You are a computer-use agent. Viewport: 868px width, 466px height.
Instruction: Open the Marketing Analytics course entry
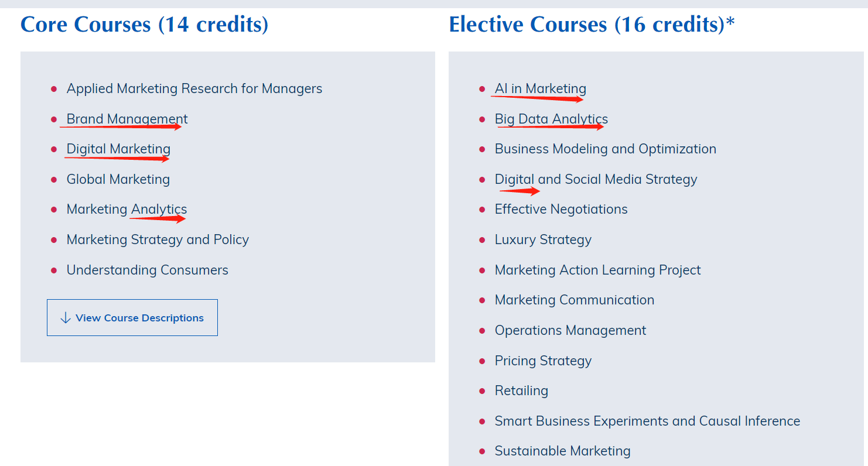point(127,210)
